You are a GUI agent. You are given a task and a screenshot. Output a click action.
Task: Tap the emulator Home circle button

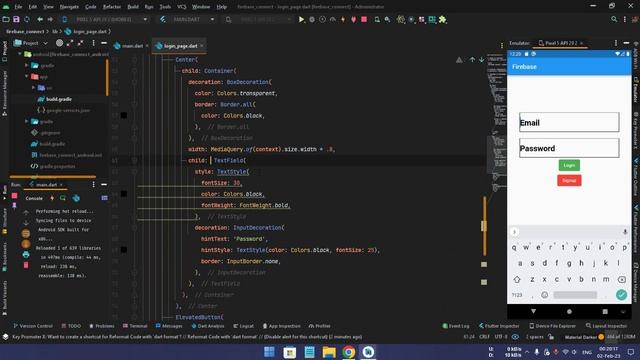pos(569,311)
